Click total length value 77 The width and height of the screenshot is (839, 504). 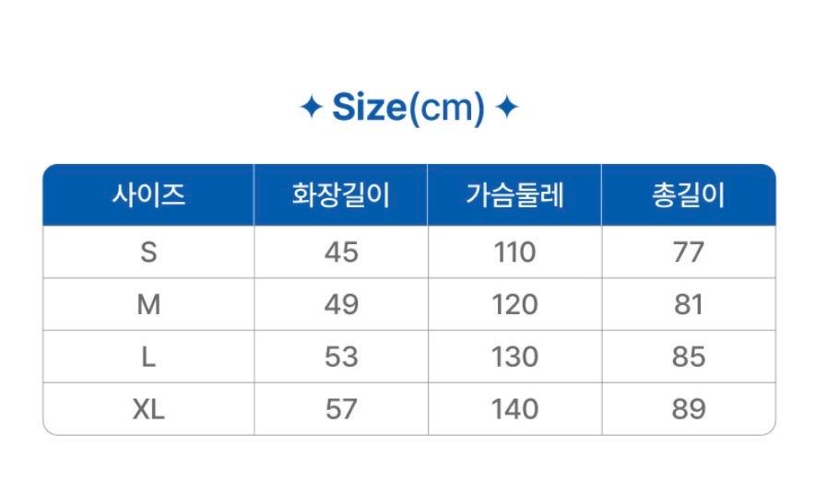(688, 252)
